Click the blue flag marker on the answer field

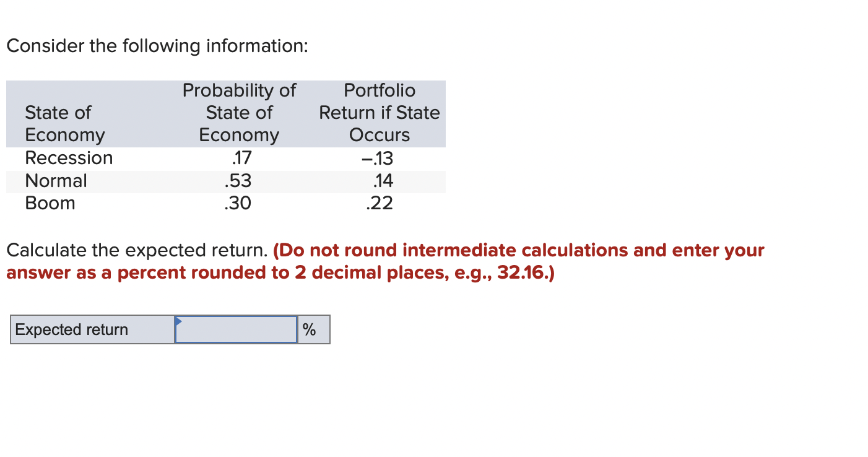tap(179, 321)
